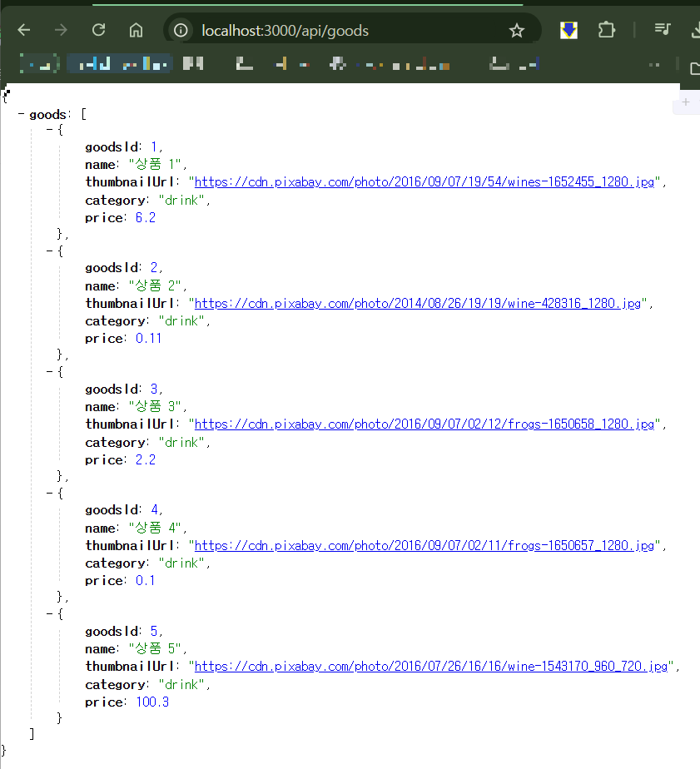Click the category value "drink" under goodsId 1

[x=181, y=200]
